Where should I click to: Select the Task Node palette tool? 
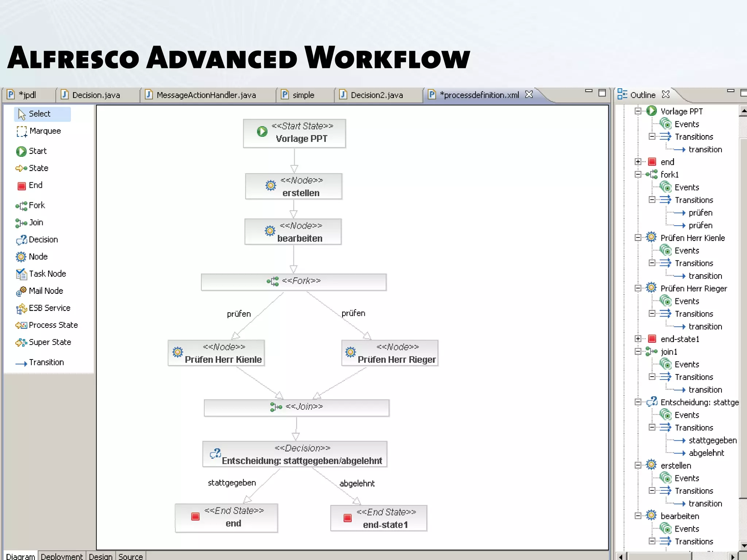(41, 274)
